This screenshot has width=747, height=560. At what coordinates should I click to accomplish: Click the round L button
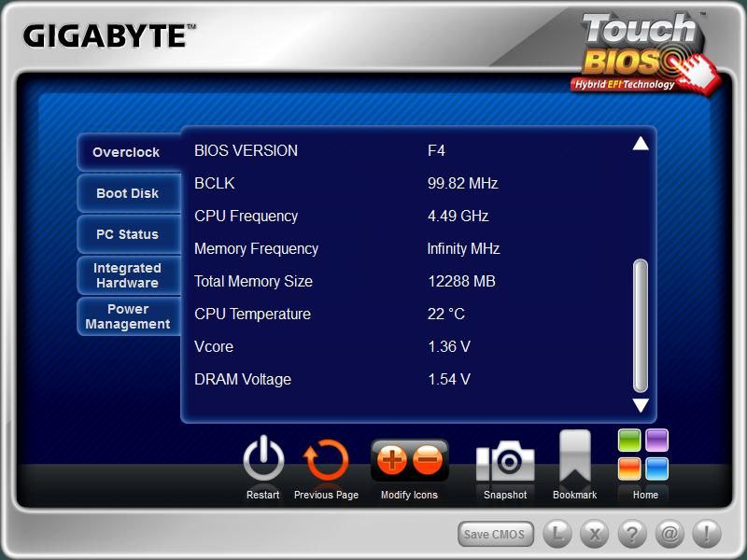[557, 534]
